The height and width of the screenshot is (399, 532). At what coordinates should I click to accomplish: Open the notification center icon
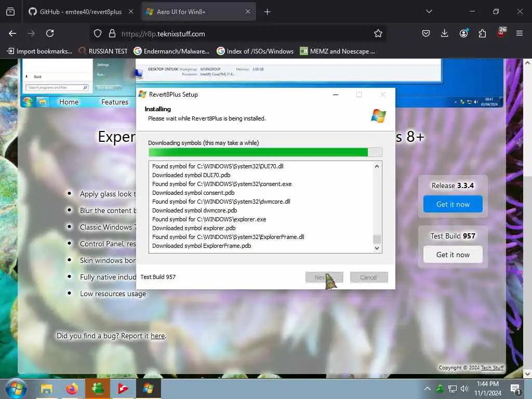coord(515,389)
